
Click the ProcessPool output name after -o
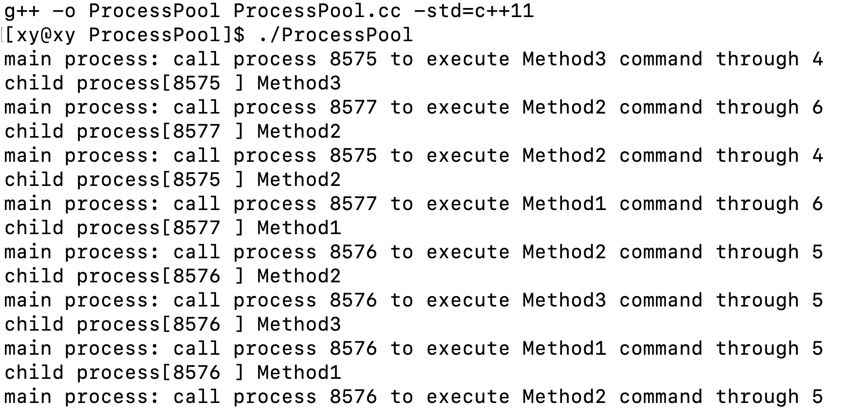[154, 11]
